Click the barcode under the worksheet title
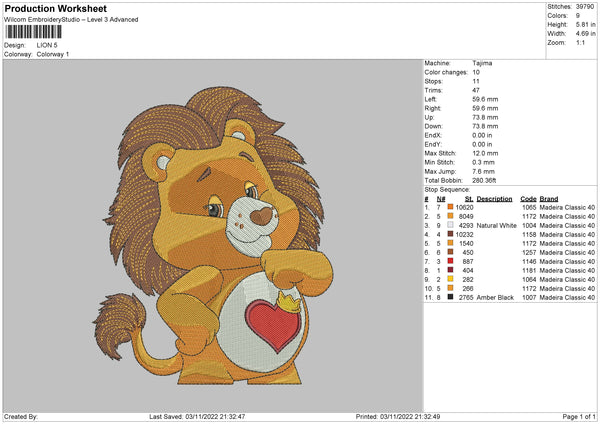600x424 pixels. (34, 32)
